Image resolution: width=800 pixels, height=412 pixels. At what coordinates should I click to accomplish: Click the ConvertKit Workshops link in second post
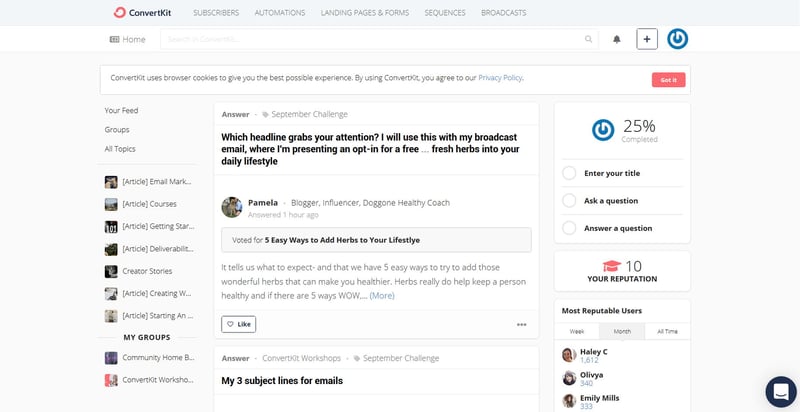point(302,358)
